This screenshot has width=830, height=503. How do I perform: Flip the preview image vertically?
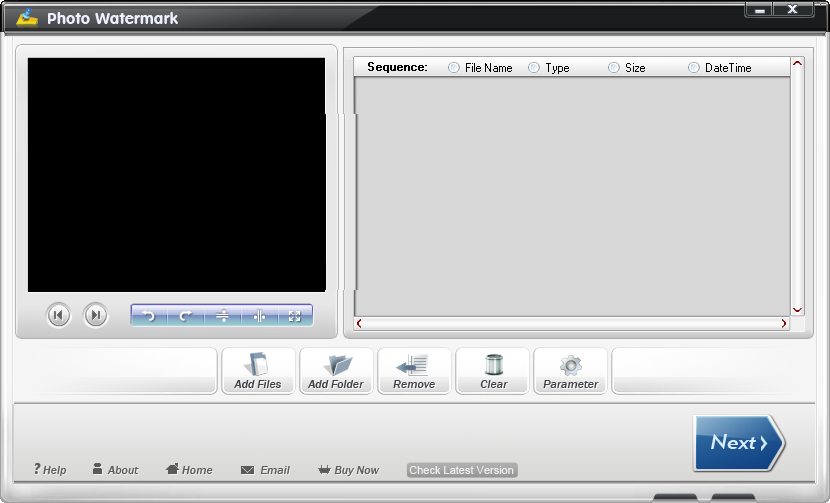[x=222, y=316]
